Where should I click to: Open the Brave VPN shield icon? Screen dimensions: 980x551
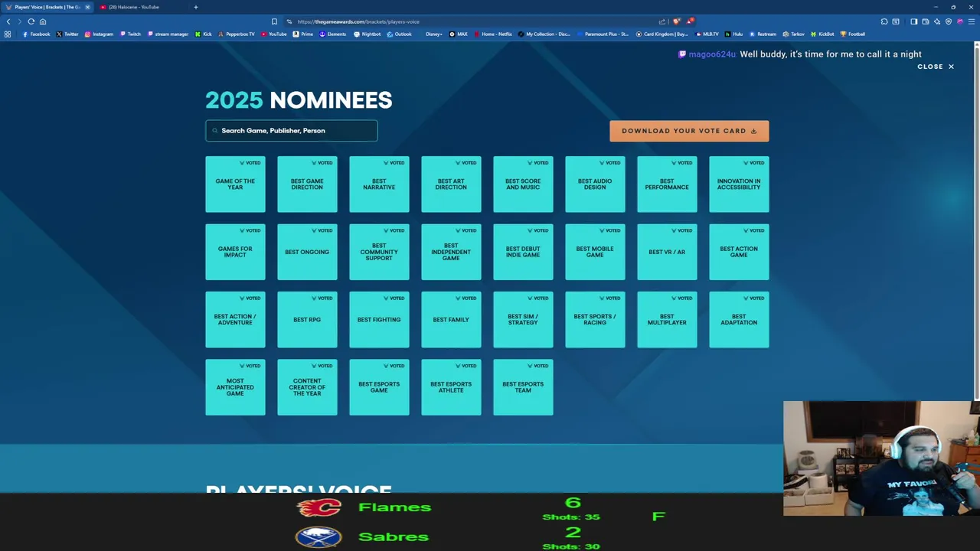949,21
